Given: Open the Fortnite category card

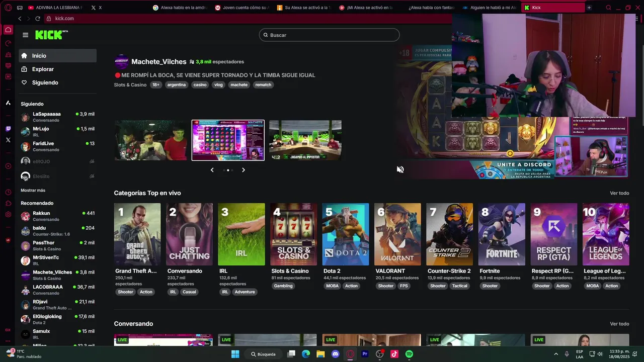Looking at the screenshot, I should point(502,234).
